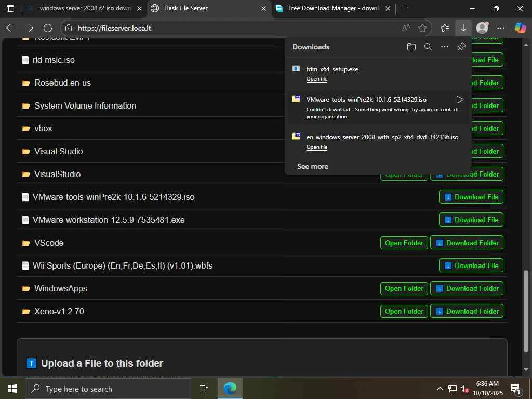Click VisualStudio folder icon
This screenshot has height=399, width=532.
tap(26, 175)
